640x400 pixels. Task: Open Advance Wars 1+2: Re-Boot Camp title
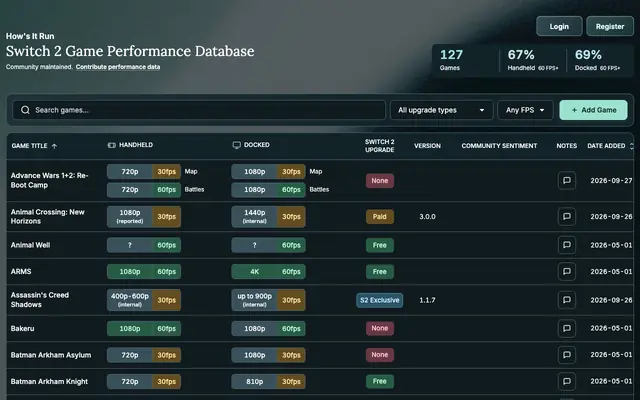pos(49,180)
